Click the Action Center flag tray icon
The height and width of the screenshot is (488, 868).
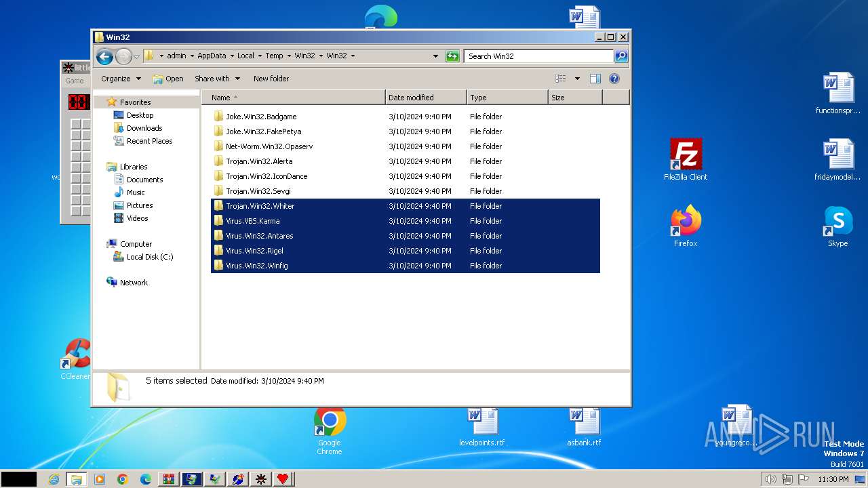pos(804,479)
